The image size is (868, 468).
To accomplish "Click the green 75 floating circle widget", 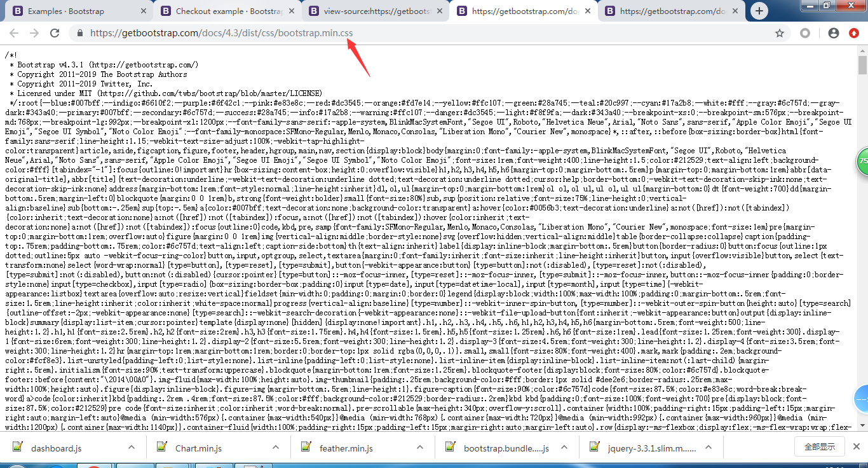I will (862, 162).
